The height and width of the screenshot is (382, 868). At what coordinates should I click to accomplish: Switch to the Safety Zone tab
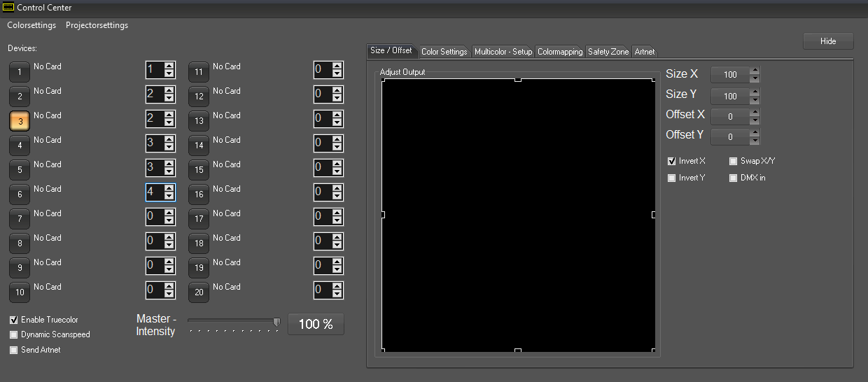point(608,52)
